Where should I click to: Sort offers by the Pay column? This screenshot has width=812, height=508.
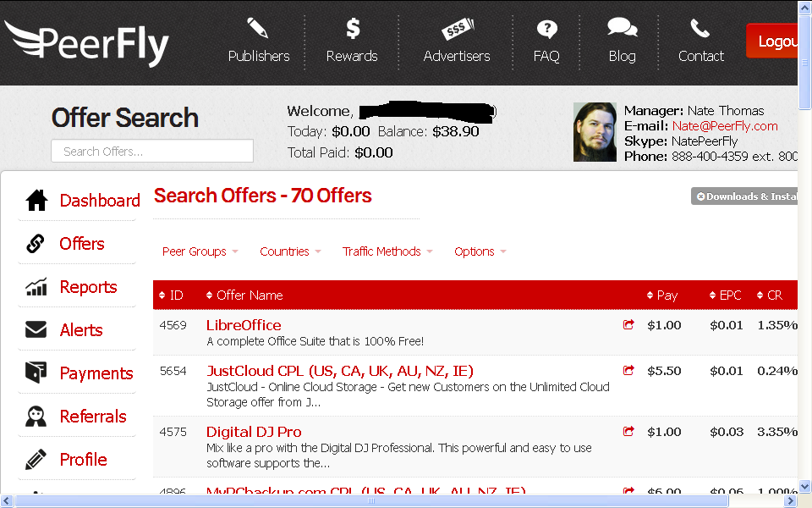(x=665, y=295)
